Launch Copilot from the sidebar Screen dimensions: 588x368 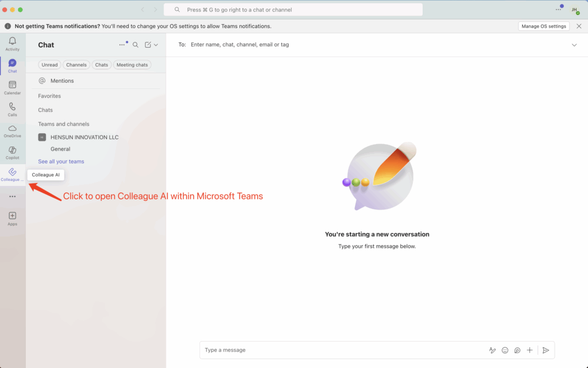tap(12, 150)
